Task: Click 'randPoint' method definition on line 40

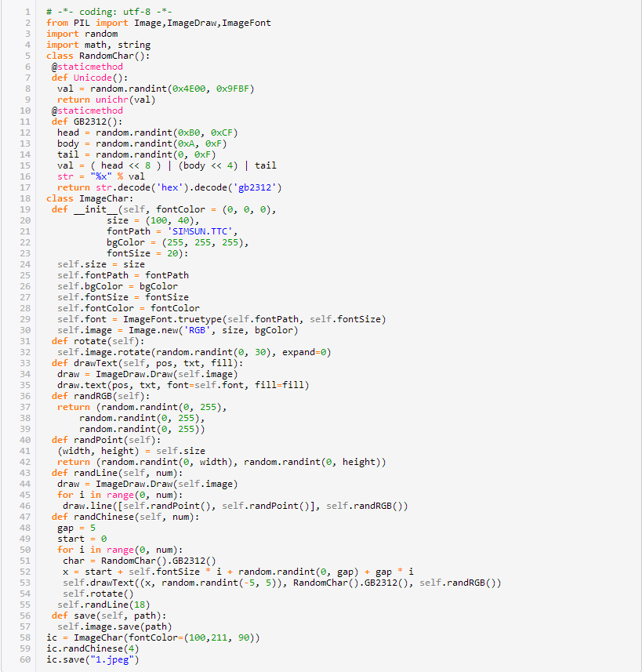Action: [x=98, y=440]
